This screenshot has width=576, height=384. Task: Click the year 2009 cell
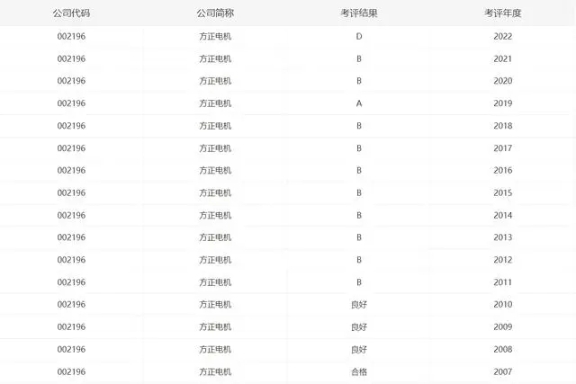point(503,327)
